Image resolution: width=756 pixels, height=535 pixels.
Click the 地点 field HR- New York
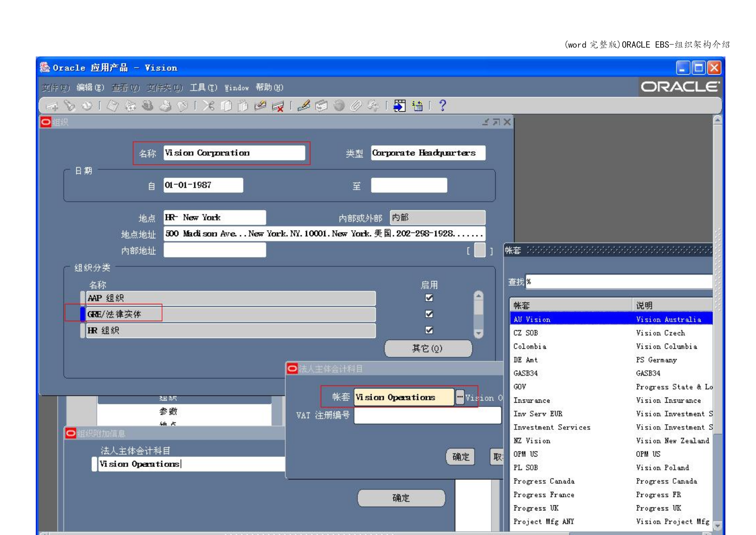pyautogui.click(x=214, y=217)
